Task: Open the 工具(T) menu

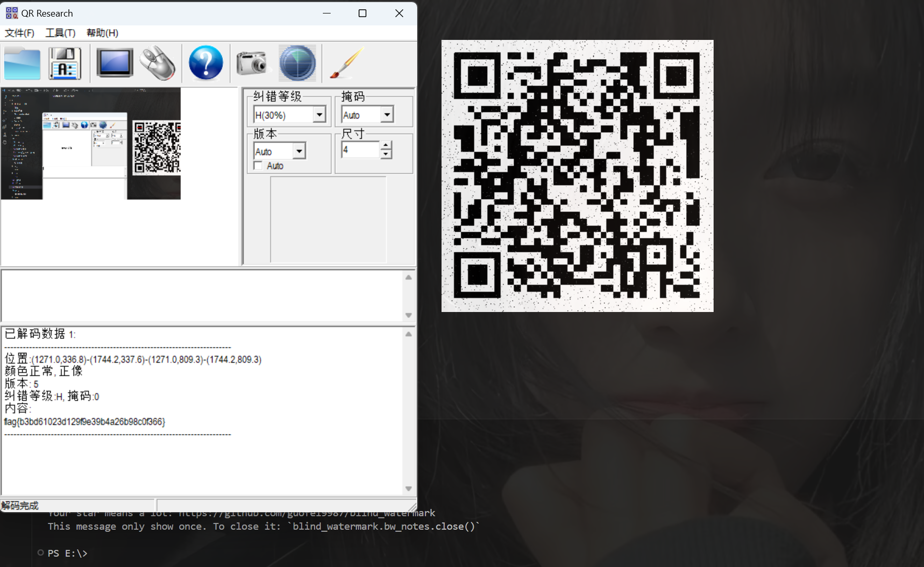Action: coord(61,33)
